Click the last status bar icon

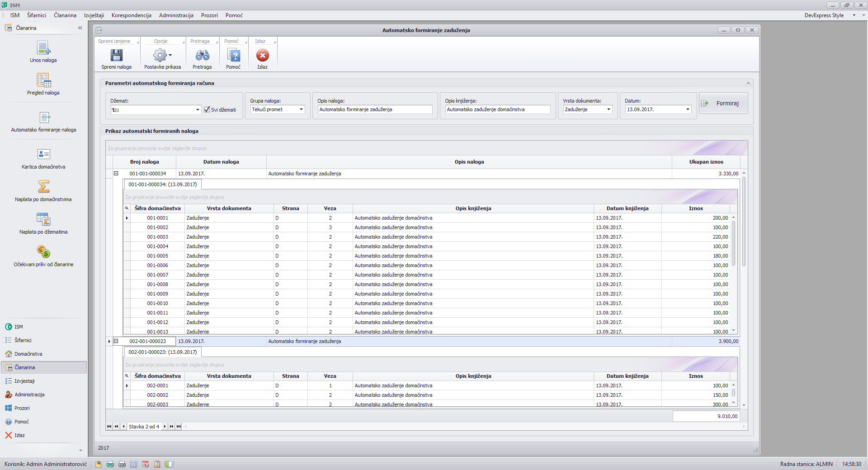(169, 464)
